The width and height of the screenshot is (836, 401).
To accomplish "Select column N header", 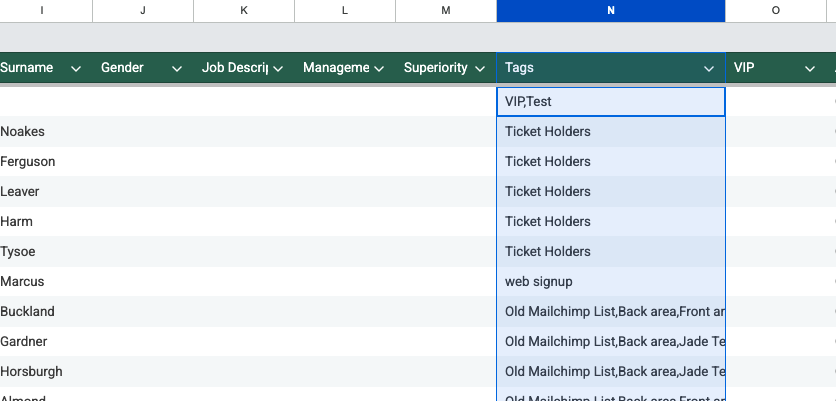I will (x=610, y=10).
